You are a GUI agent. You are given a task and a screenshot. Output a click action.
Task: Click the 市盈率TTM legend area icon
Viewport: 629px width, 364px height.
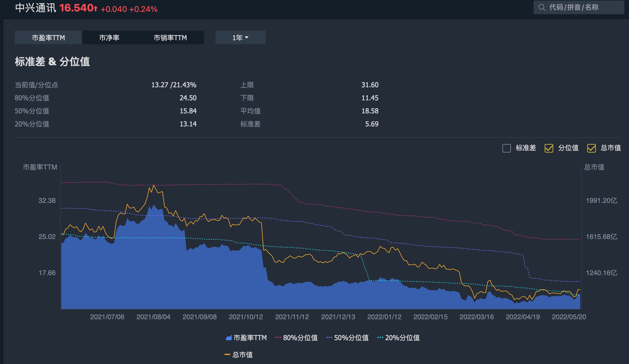(x=228, y=338)
